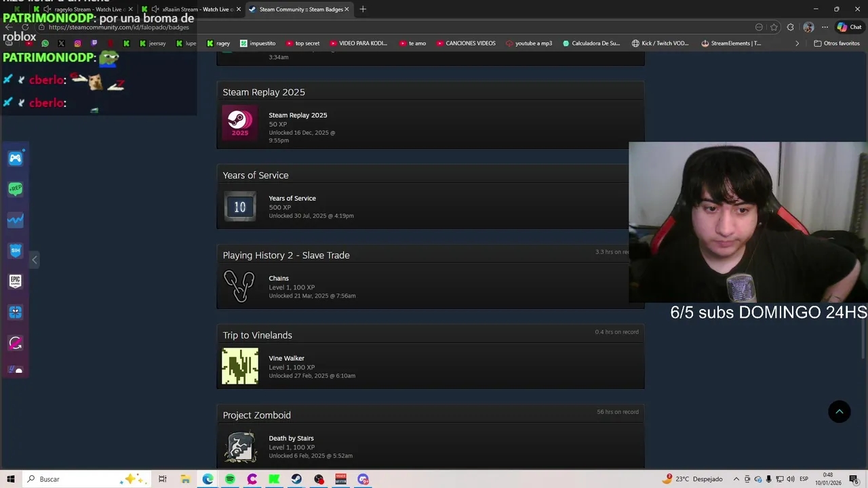This screenshot has height=488, width=868.
Task: Open the 'youtube a mp3' bookmark
Action: point(529,43)
